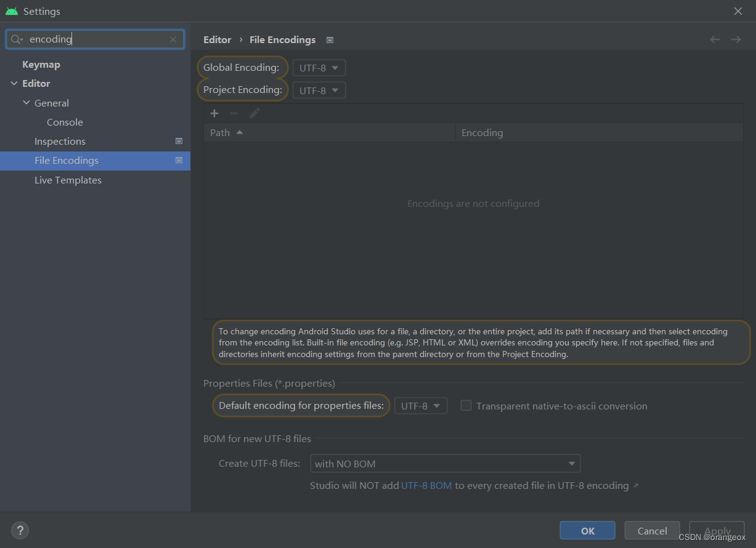Image resolution: width=756 pixels, height=548 pixels.
Task: Click the Encoding column header
Action: (599, 132)
